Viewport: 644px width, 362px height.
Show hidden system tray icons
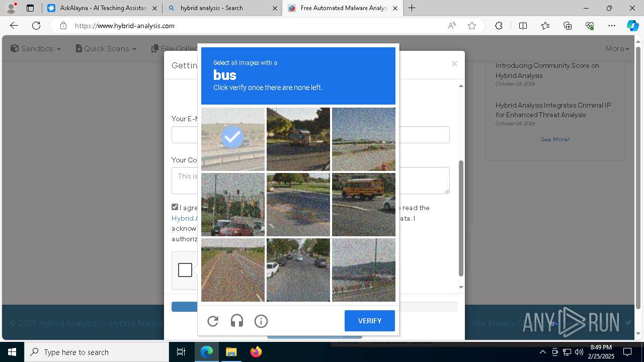click(542, 352)
